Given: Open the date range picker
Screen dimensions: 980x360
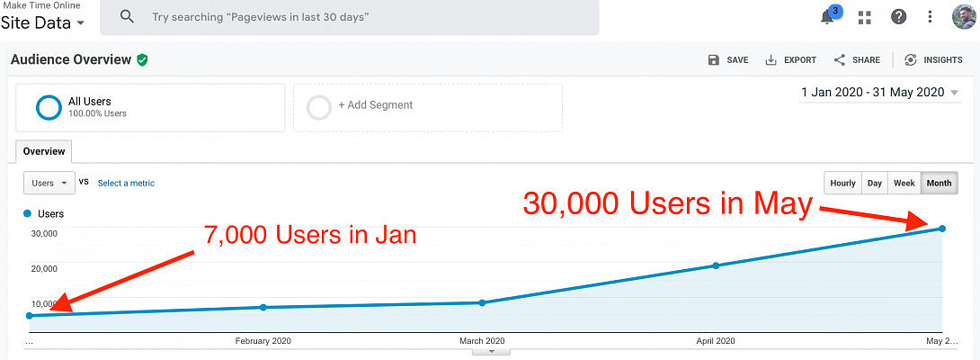Looking at the screenshot, I should point(878,93).
